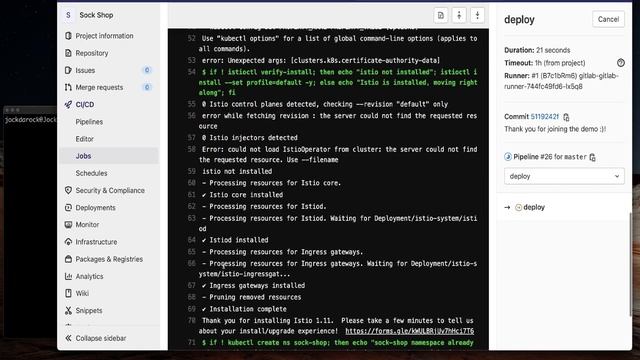This screenshot has height=360, width=640.
Task: Click log text "Ingress gateways installed"
Action: [257, 285]
